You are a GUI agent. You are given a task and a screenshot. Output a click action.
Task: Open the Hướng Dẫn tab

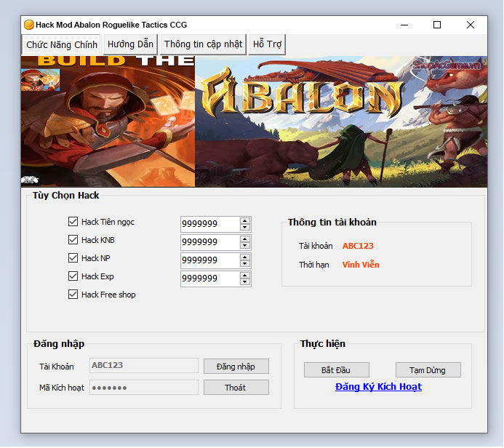point(130,44)
